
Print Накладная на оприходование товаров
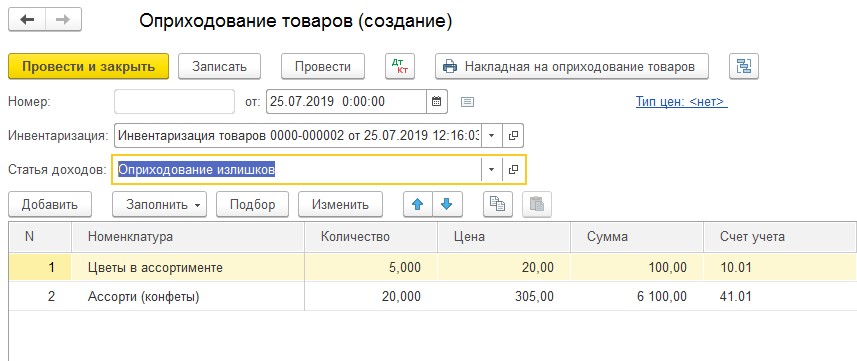[572, 67]
